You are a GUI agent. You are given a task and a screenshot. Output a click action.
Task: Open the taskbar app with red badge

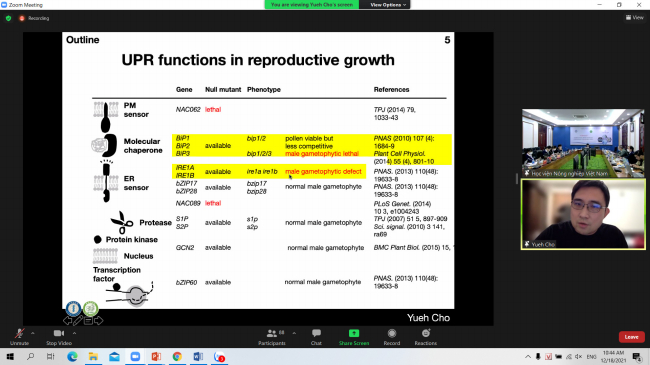pyautogui.click(x=219, y=357)
